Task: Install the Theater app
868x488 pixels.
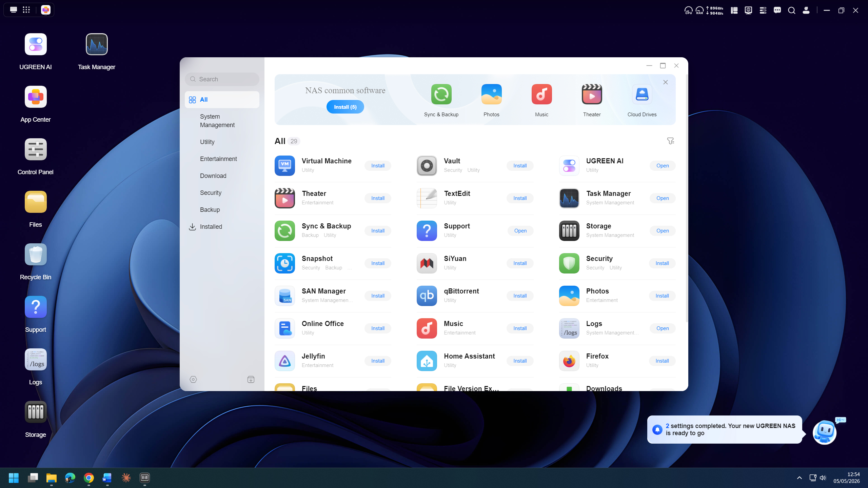Action: (x=378, y=198)
